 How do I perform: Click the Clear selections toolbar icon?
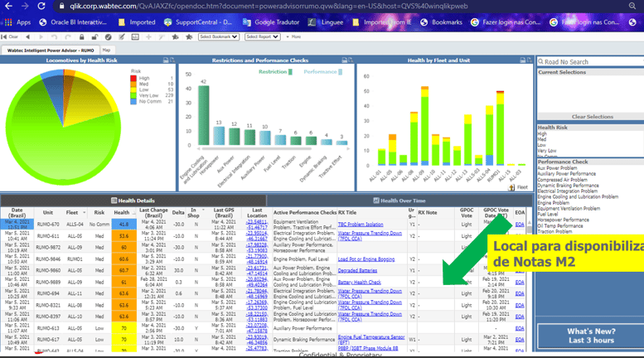(x=10, y=37)
